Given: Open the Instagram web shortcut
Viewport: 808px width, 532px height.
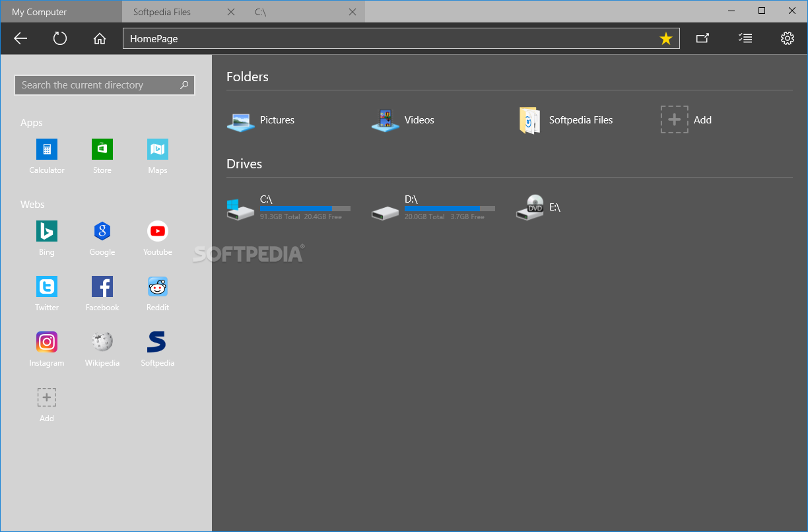Looking at the screenshot, I should click(x=47, y=349).
